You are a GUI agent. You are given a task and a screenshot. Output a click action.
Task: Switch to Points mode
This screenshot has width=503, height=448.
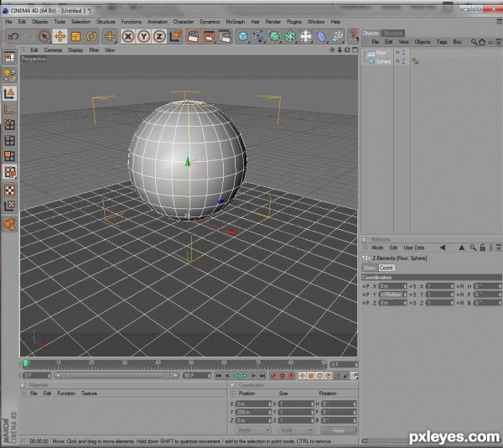tap(9, 125)
